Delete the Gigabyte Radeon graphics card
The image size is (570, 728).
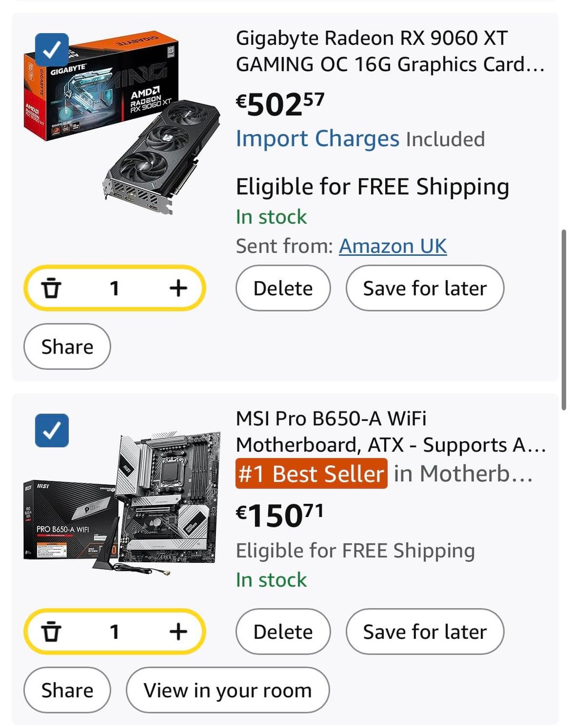click(283, 288)
